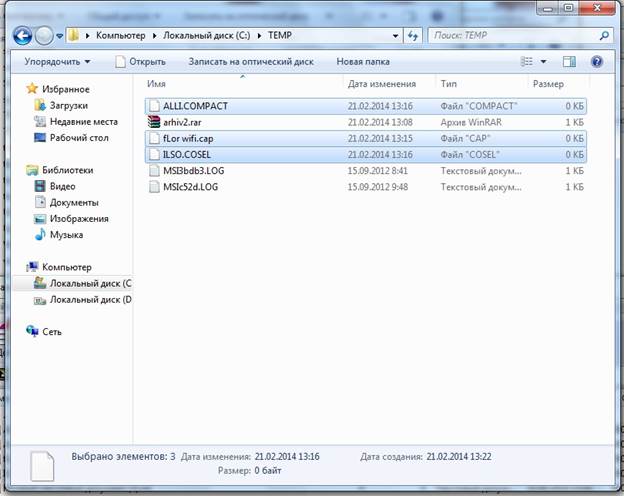Screen dimensions: 624x496
Task: Click the file thumbnail in details pane
Action: pyautogui.click(x=42, y=466)
